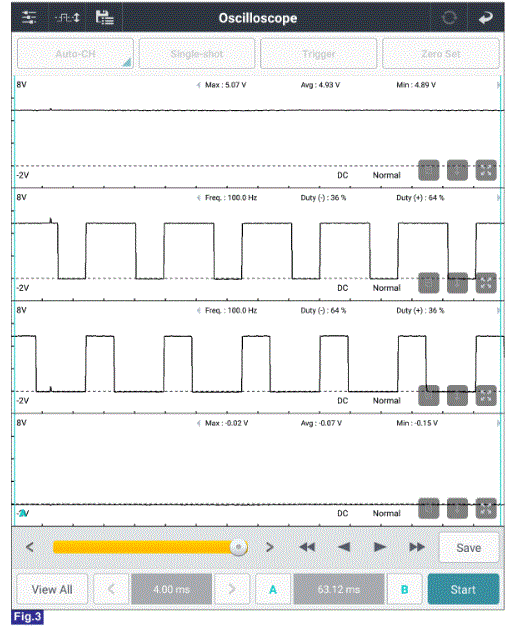Open the settings sliders icon in header
Image resolution: width=517 pixels, height=630 pixels.
[29, 18]
